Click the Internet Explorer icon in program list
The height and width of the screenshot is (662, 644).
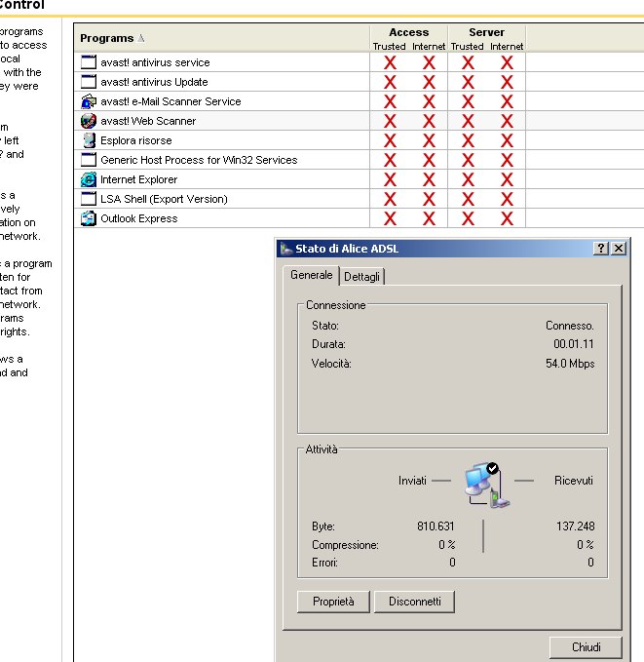point(89,179)
